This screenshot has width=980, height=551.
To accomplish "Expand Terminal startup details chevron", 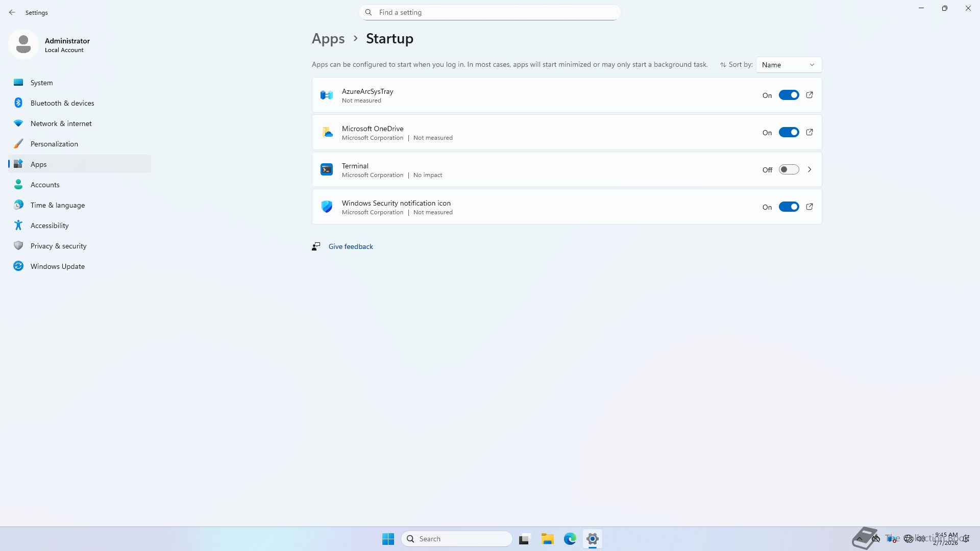I will [x=810, y=169].
